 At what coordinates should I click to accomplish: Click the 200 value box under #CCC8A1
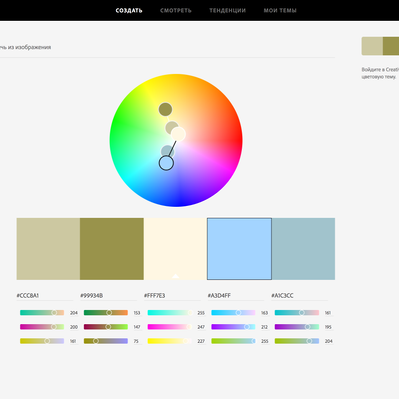click(x=74, y=327)
